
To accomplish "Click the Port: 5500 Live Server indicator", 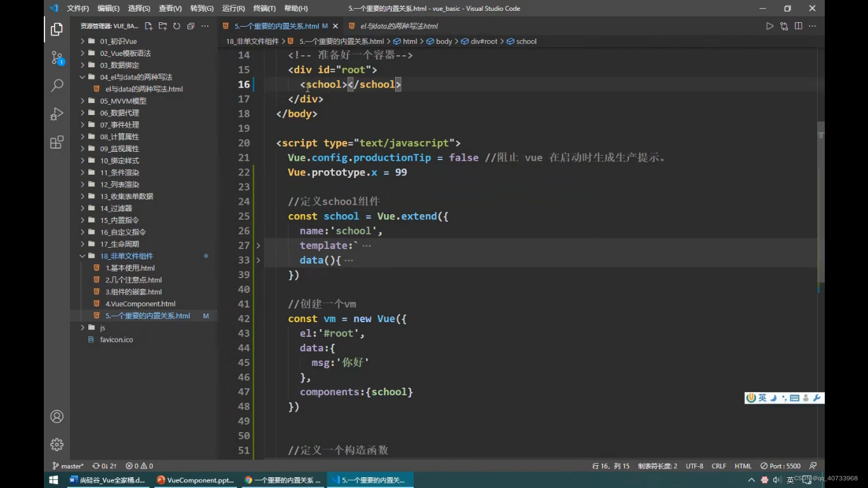I will tap(780, 466).
